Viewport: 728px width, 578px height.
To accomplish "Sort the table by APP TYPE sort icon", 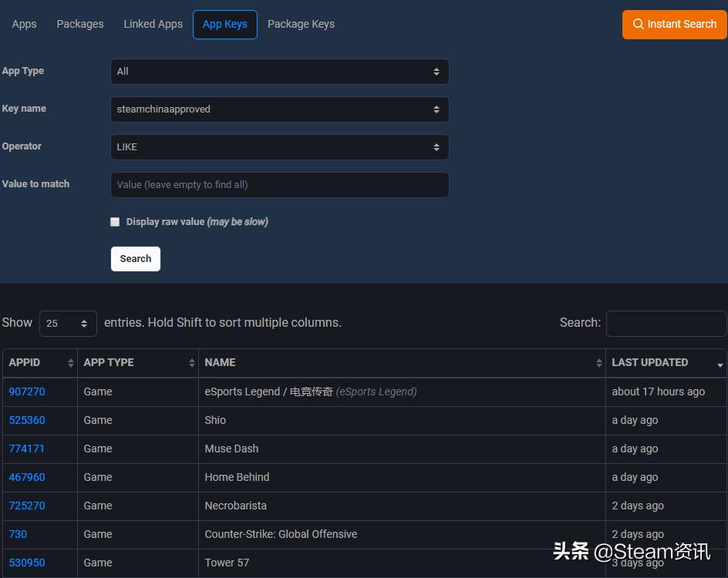I will click(x=190, y=362).
